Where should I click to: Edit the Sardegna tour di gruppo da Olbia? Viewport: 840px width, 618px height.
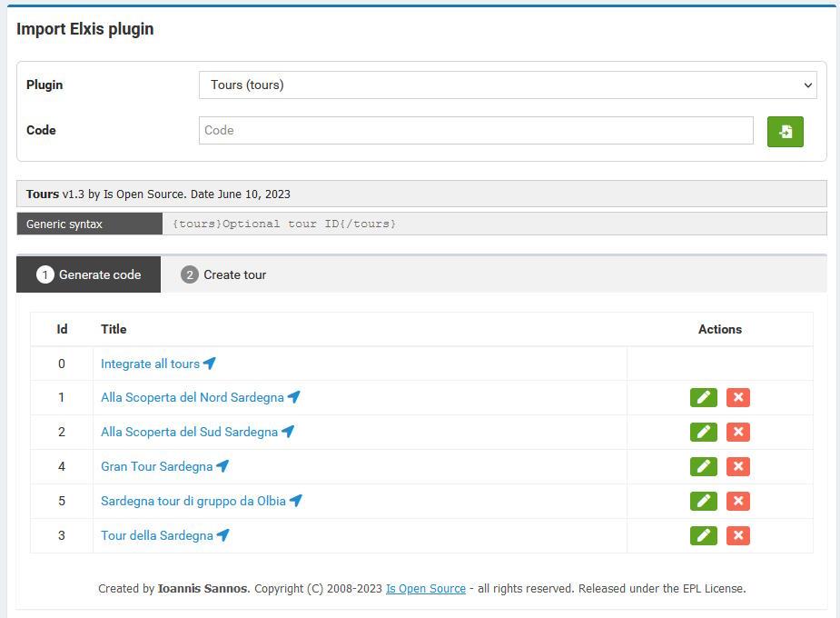pyautogui.click(x=704, y=501)
